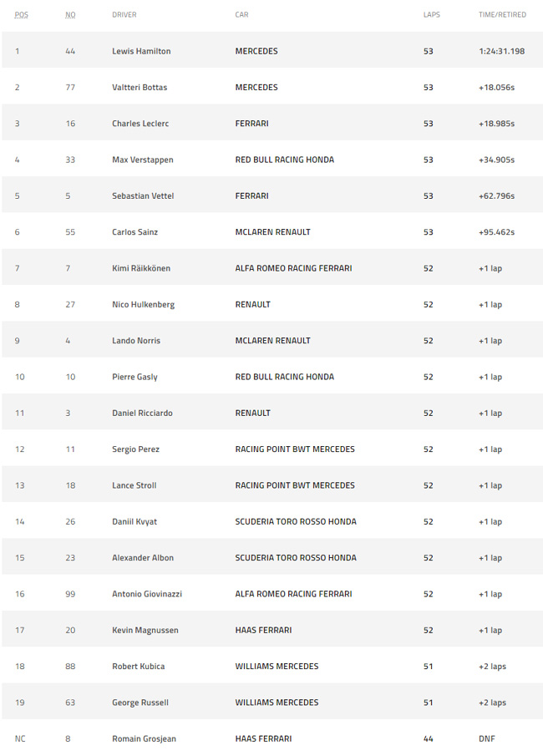The height and width of the screenshot is (756, 543).
Task: Click WILLIAMS MERCEDES for George Russell
Action: [x=277, y=703]
